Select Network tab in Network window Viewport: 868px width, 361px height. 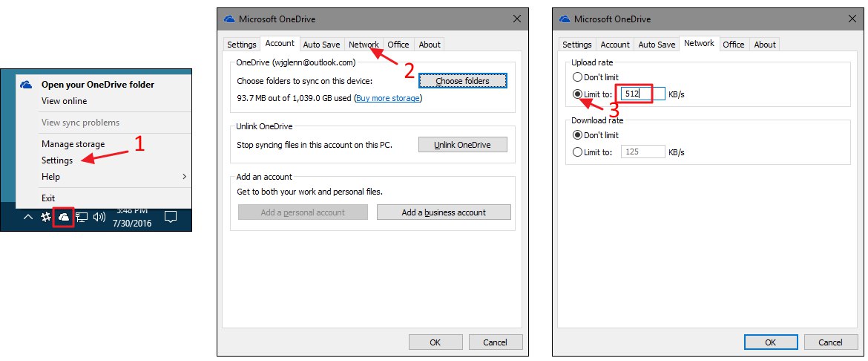click(699, 43)
